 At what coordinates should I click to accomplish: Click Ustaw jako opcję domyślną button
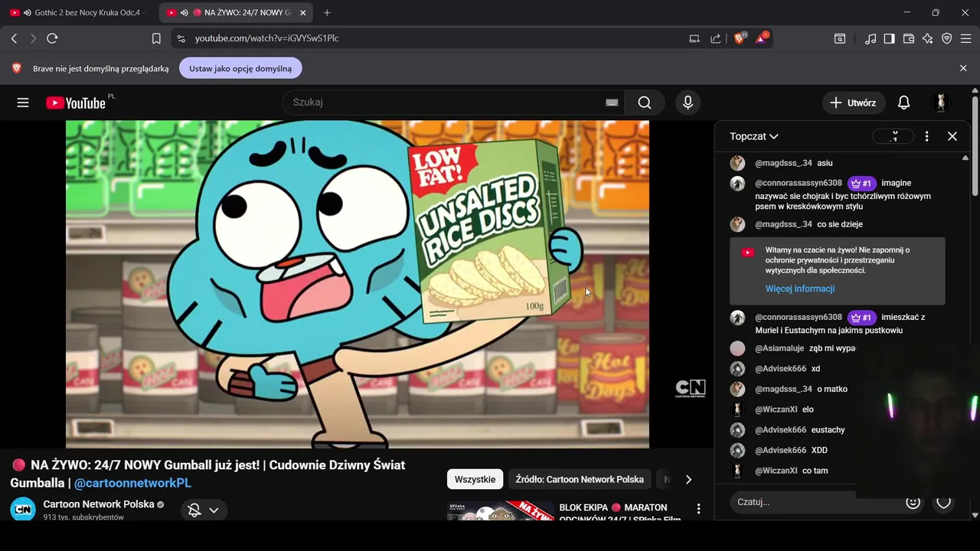coord(240,68)
